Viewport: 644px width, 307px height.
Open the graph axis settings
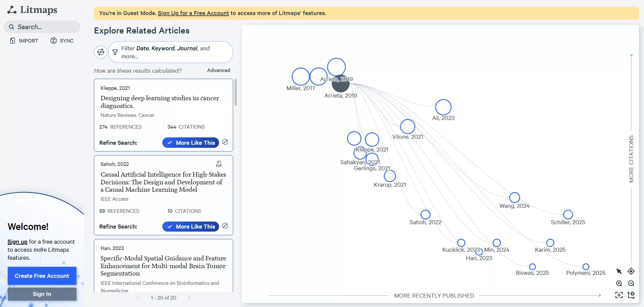click(x=632, y=295)
